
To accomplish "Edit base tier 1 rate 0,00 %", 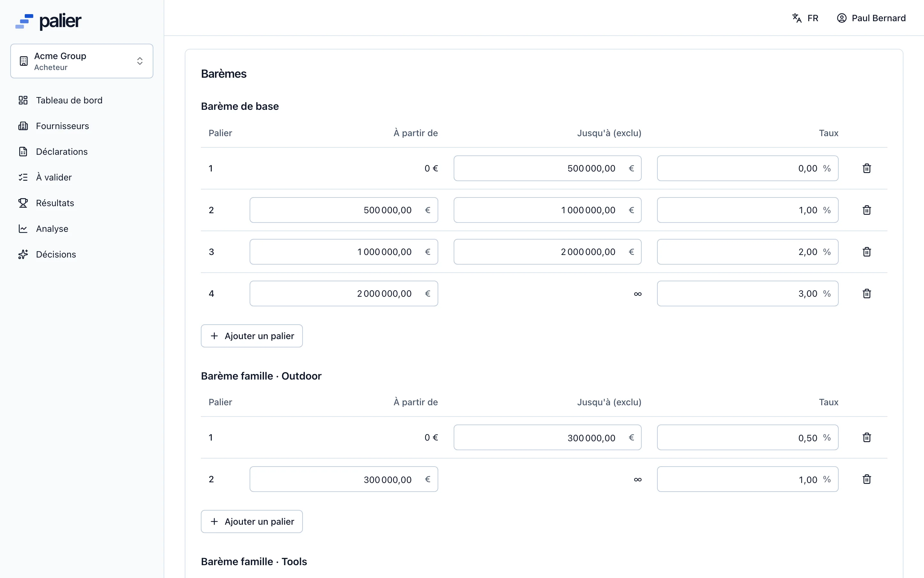I will click(748, 168).
